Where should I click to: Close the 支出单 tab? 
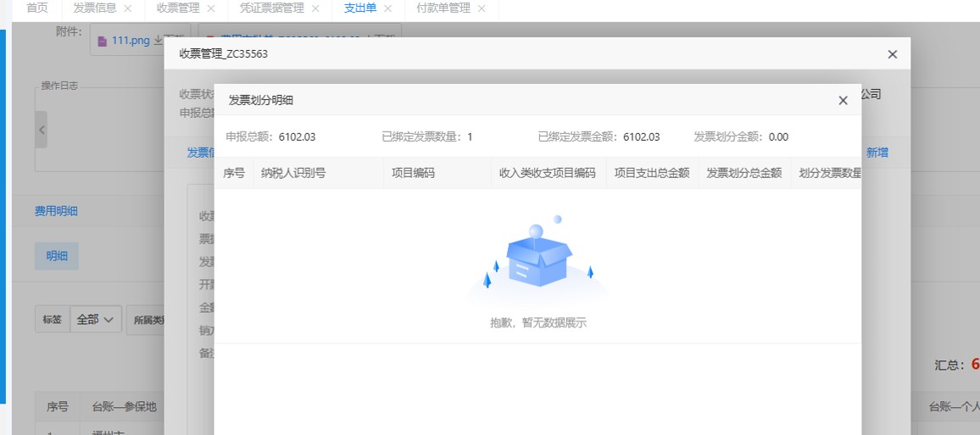[387, 8]
